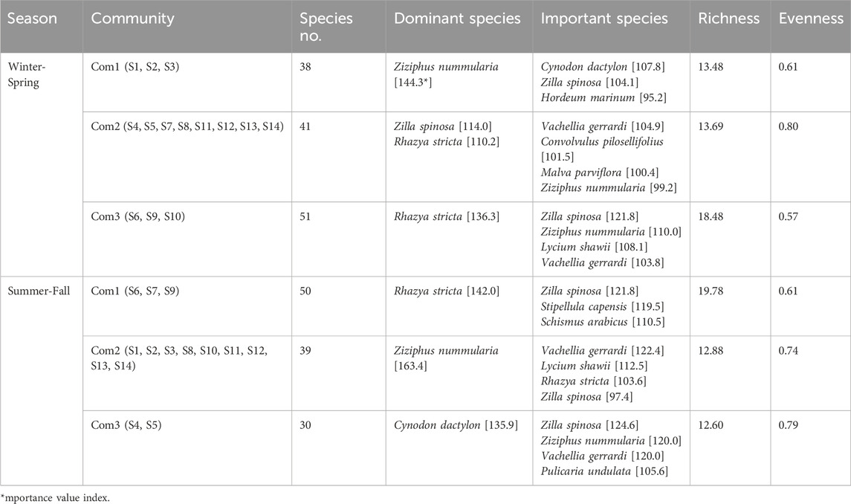The height and width of the screenshot is (504, 851).
Task: Select the Summer-Fall season cell
Action: click(x=39, y=290)
